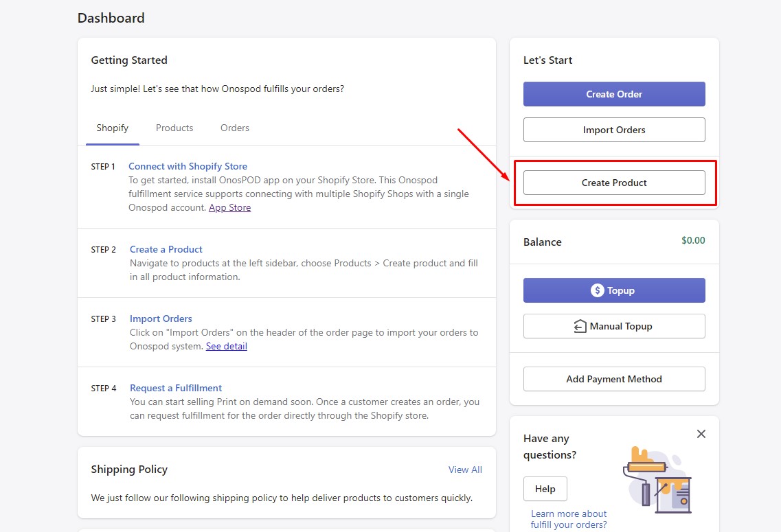Click the Just simple intro sentence
Viewport: 781px width, 532px height.
click(x=218, y=89)
